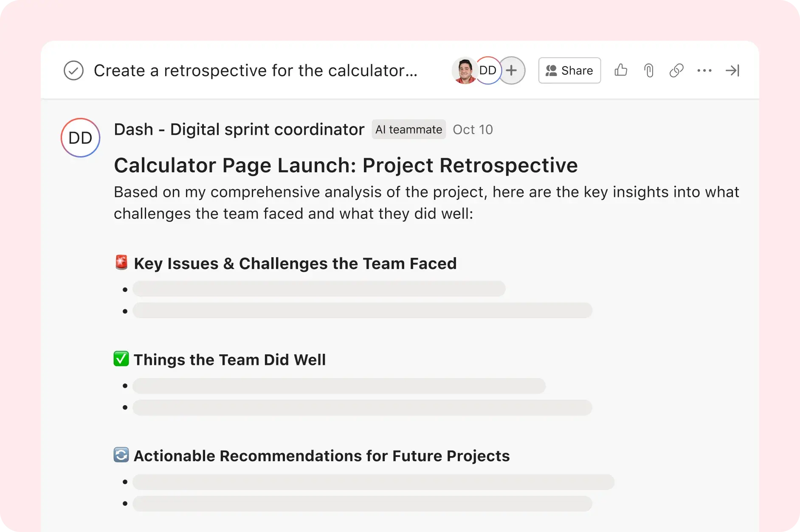Copy the task link via the link icon
This screenshot has width=800, height=532.
coord(676,70)
